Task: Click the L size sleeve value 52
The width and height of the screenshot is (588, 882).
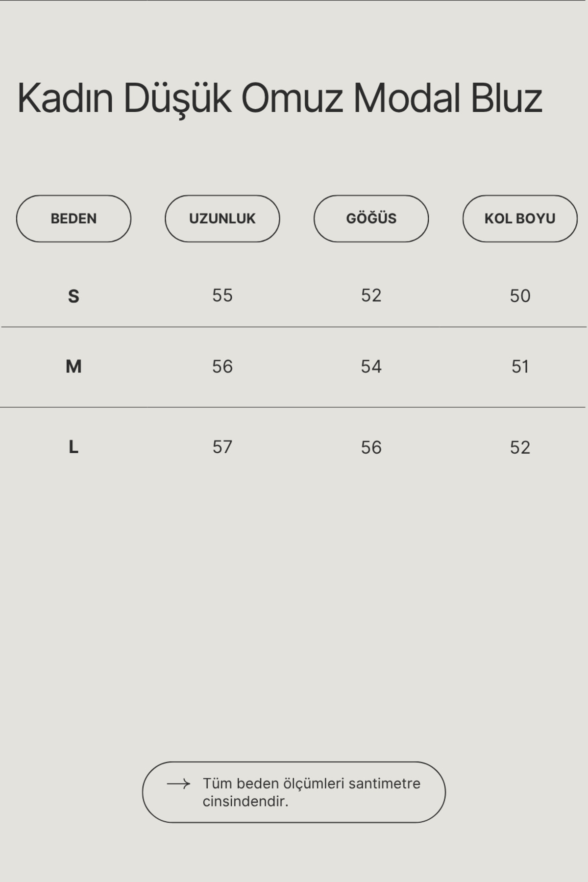Action: [520, 447]
